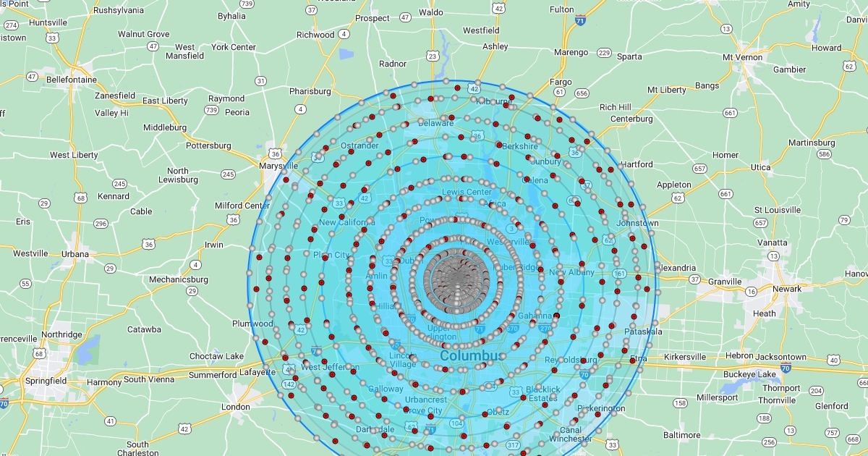This screenshot has width=868, height=456.
Task: Click the route 31 highway shield
Action: 260,81
